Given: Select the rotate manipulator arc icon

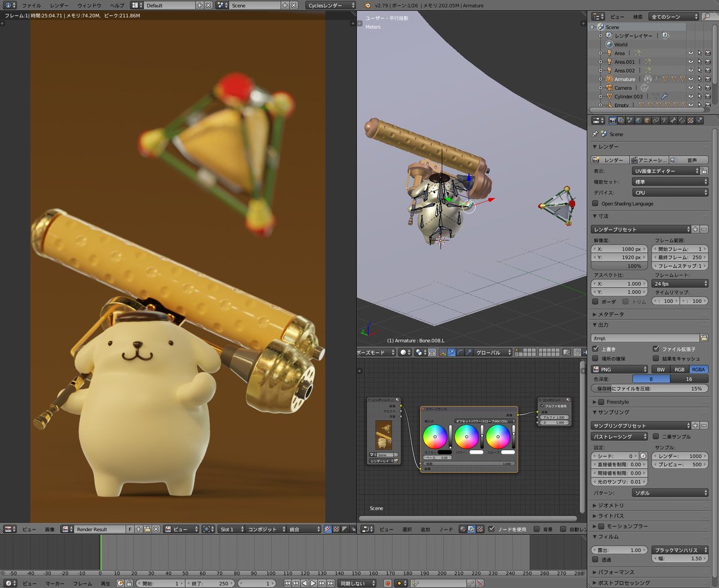Looking at the screenshot, I should pos(460,352).
